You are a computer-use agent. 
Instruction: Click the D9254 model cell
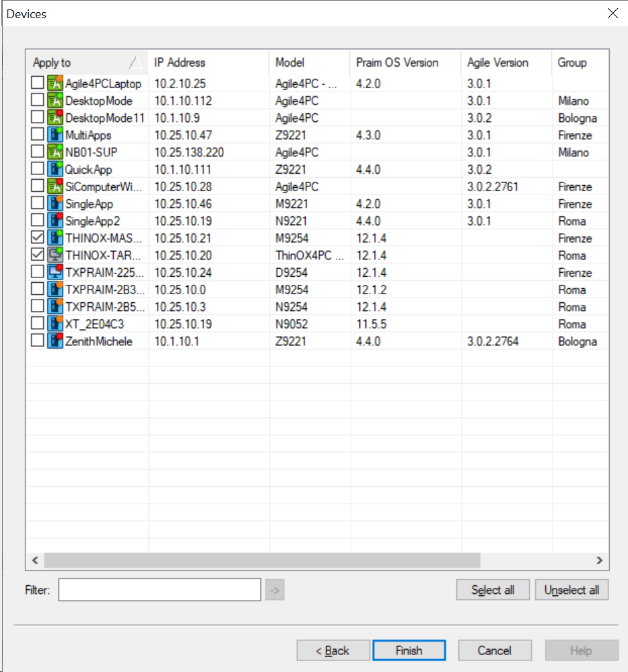(291, 273)
